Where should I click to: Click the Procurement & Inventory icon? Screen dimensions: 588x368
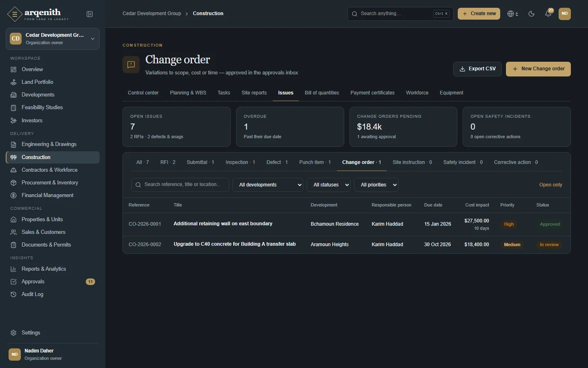(13, 183)
